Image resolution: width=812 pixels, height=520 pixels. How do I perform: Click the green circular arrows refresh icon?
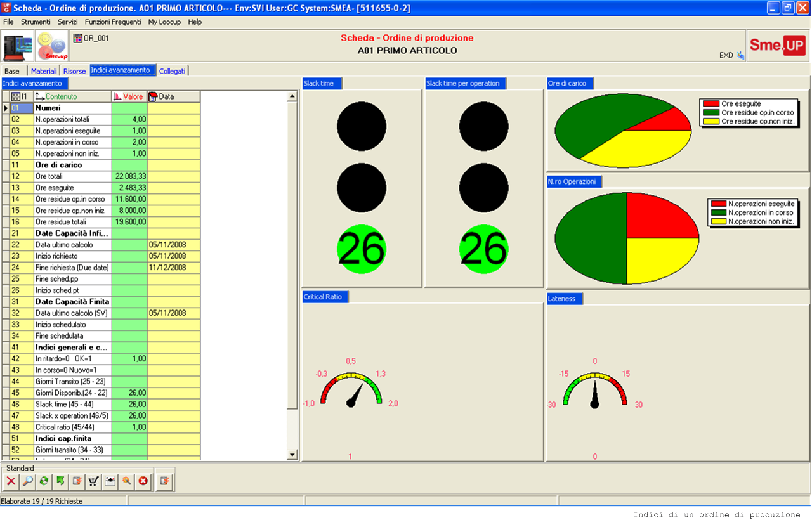[x=44, y=481]
